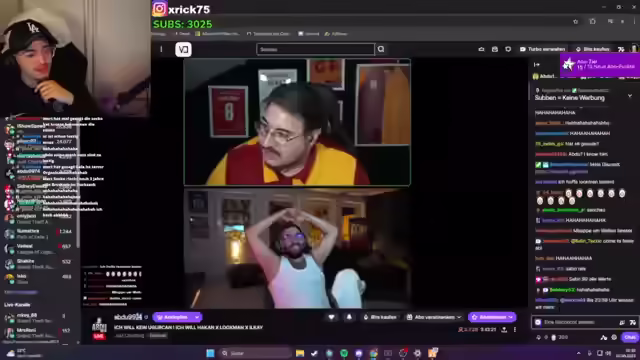Click the bits icon in chat input

(x=622, y=322)
